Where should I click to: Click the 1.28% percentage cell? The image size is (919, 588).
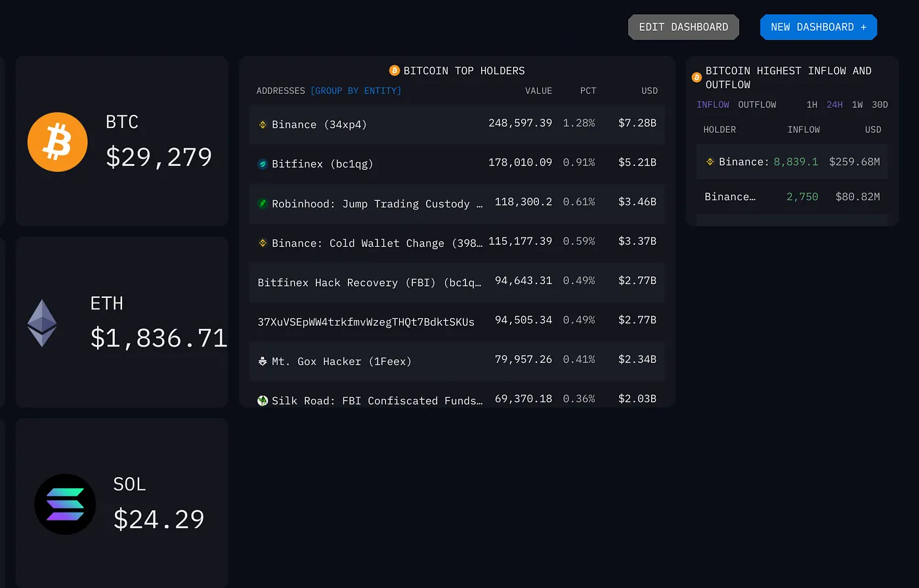click(x=579, y=123)
